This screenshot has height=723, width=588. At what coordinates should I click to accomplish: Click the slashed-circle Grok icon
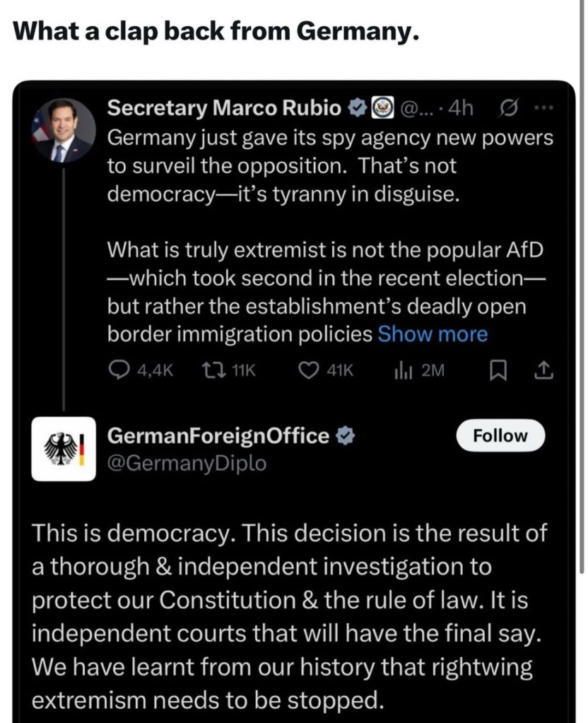tap(507, 109)
